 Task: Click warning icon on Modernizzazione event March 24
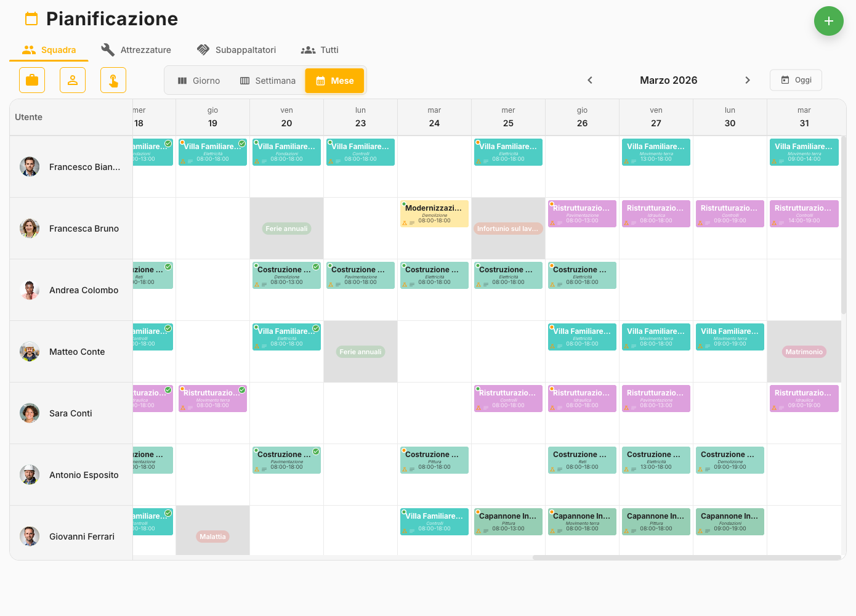pyautogui.click(x=405, y=223)
